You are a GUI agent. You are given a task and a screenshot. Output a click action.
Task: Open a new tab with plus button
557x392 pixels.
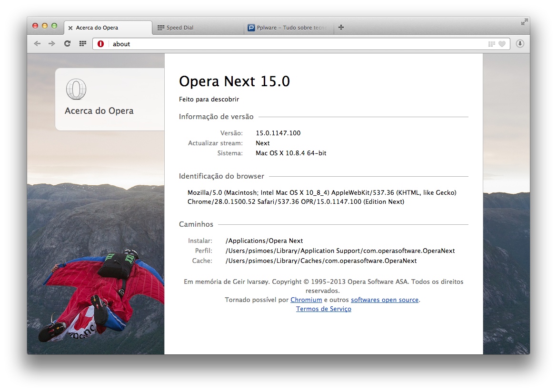click(x=341, y=27)
